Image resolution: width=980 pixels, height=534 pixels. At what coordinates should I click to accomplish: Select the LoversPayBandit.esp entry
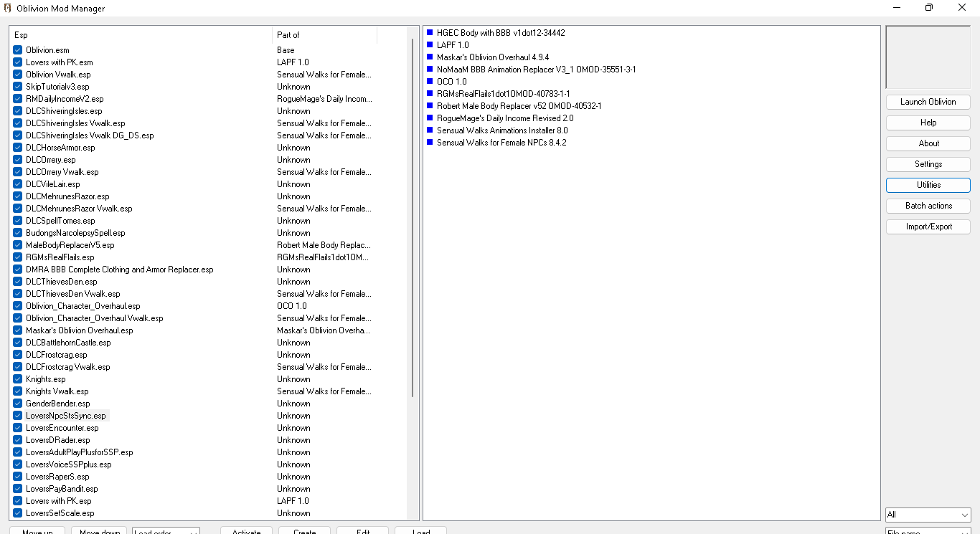pyautogui.click(x=62, y=489)
